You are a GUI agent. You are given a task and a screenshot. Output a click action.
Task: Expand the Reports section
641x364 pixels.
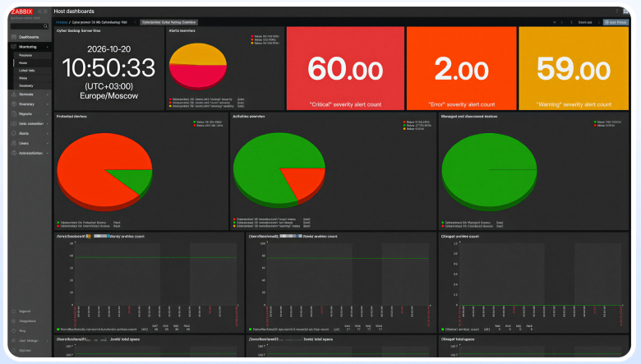(x=30, y=114)
